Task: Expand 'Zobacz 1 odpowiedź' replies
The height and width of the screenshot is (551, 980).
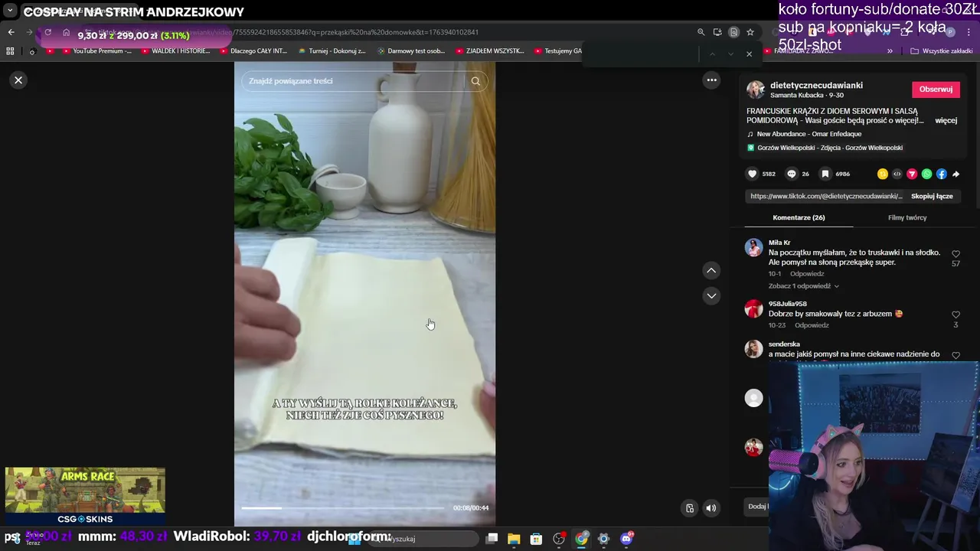Action: click(x=803, y=286)
